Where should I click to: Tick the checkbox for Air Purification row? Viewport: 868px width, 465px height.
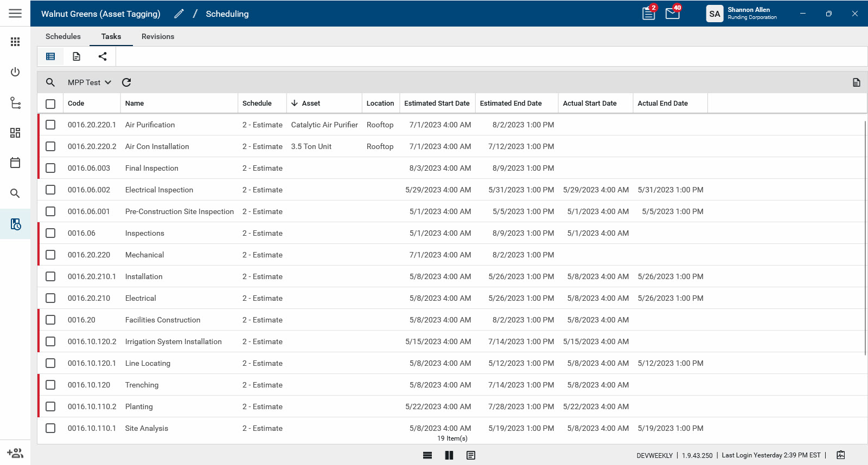coord(50,125)
